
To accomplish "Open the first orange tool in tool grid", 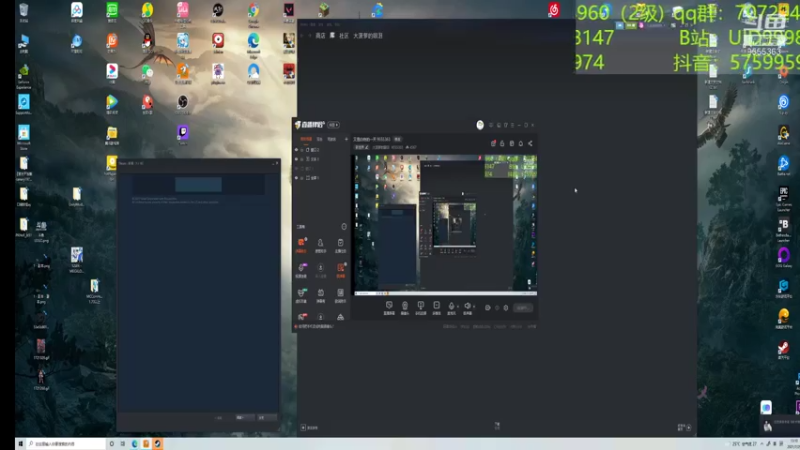I will pyautogui.click(x=302, y=243).
